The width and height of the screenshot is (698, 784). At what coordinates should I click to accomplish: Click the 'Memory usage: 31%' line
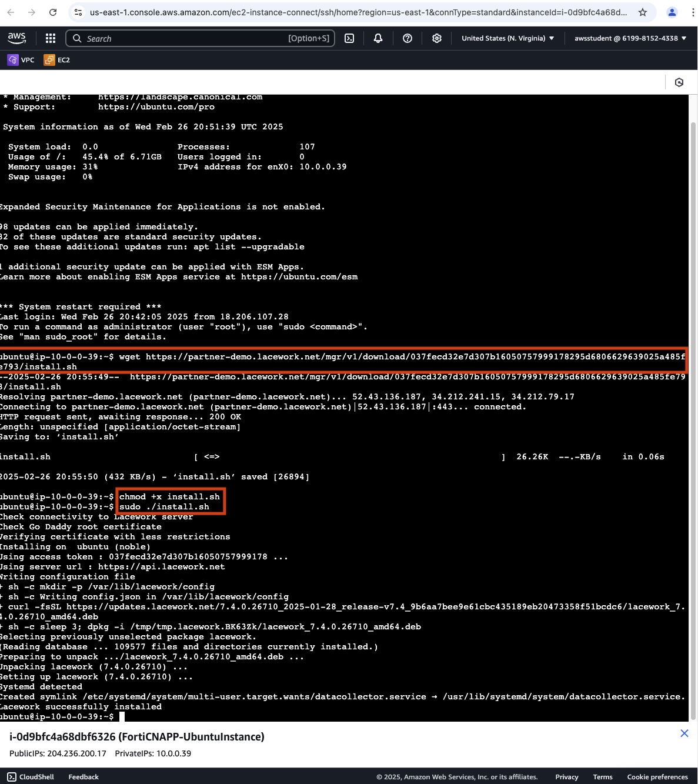pyautogui.click(x=53, y=167)
